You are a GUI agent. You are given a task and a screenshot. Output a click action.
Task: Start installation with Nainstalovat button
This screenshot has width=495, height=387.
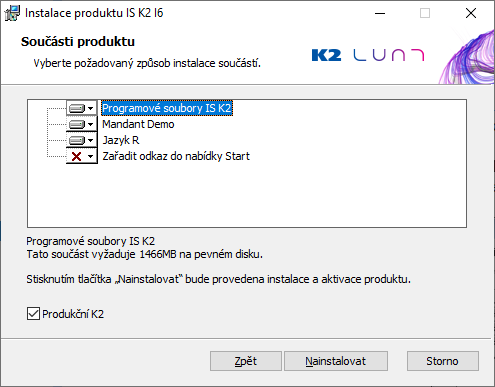pos(336,361)
